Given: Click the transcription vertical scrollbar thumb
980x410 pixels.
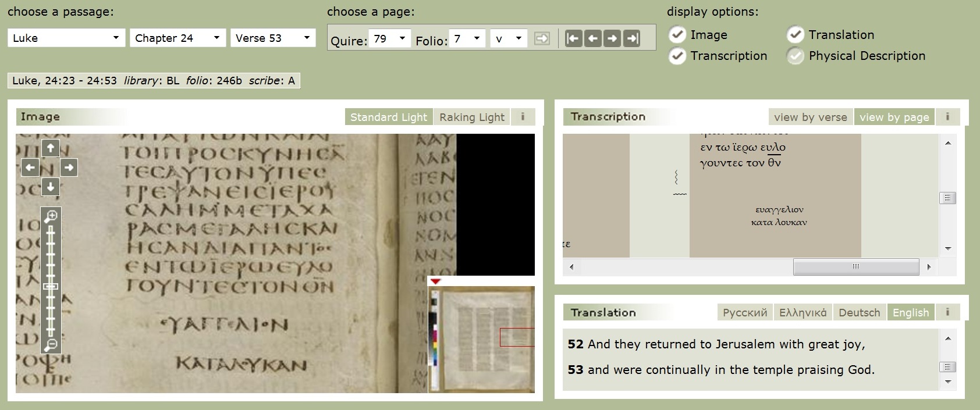Looking at the screenshot, I should [x=947, y=198].
